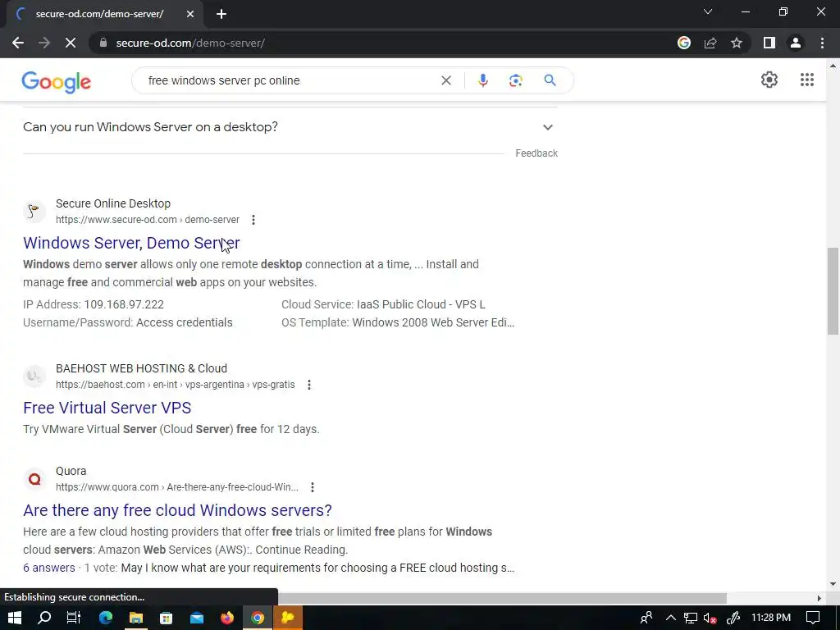
Task: Clear the search box text
Action: click(x=445, y=80)
